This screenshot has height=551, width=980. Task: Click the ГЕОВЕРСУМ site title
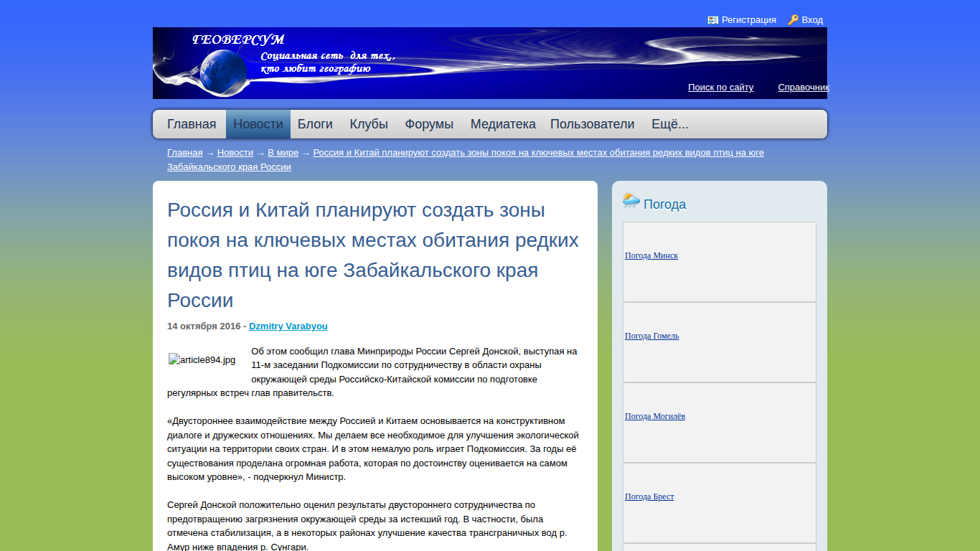tap(239, 40)
